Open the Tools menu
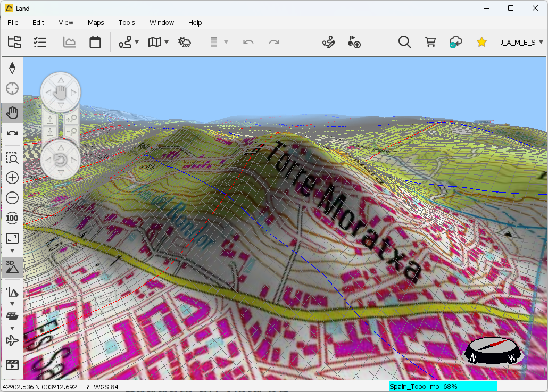 pyautogui.click(x=127, y=23)
